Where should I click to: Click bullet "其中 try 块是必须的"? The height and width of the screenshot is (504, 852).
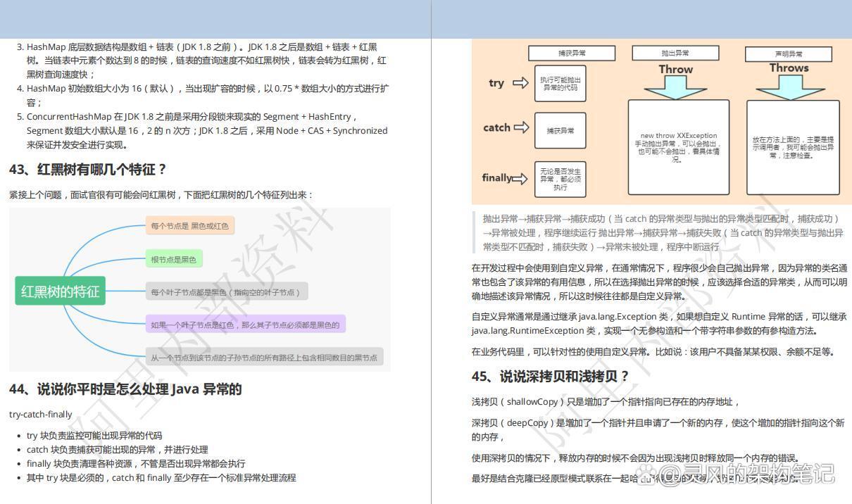point(161,478)
